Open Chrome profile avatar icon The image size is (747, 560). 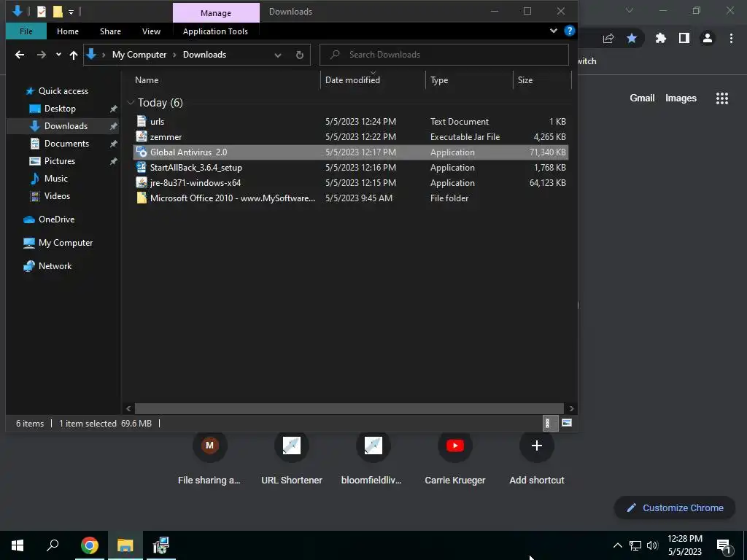pos(708,38)
